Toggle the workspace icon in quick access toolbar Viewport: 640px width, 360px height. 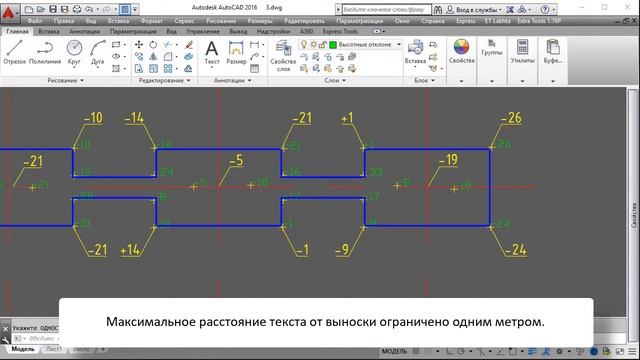pos(125,9)
